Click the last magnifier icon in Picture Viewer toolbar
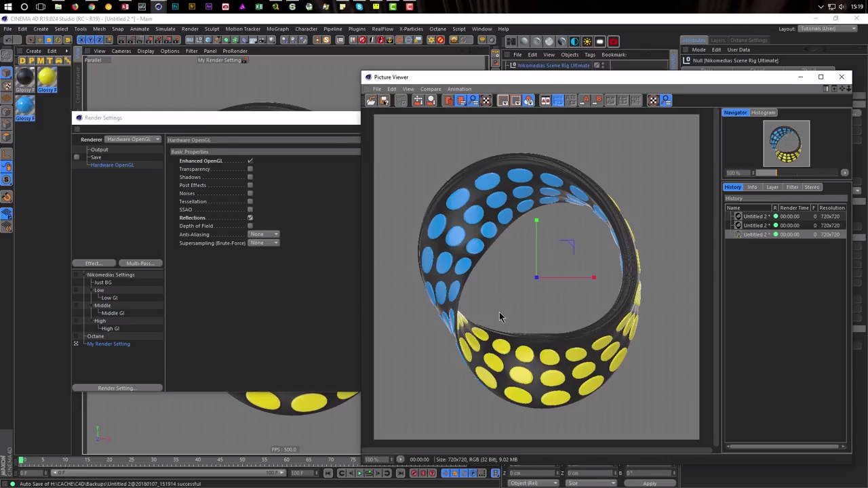868x488 pixels. [666, 101]
